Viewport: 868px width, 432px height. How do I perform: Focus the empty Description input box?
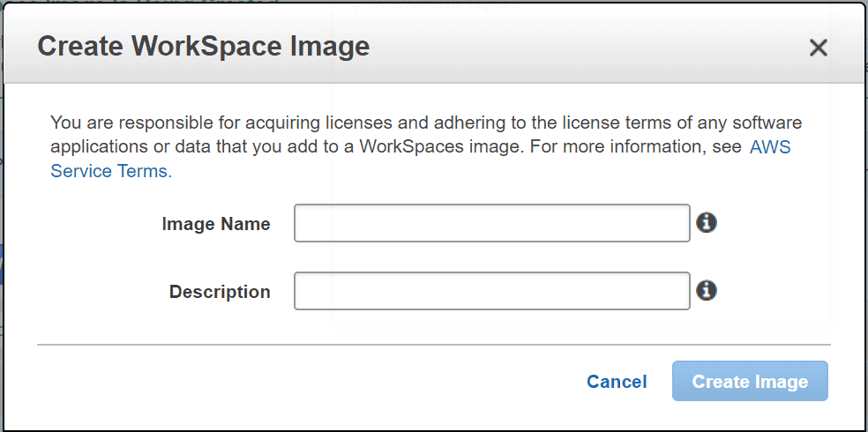point(491,291)
